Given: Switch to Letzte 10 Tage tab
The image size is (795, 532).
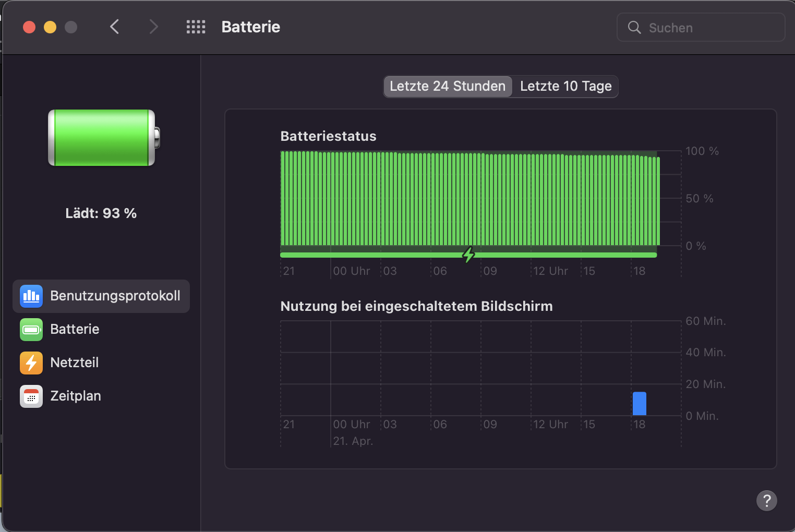Looking at the screenshot, I should coord(565,86).
